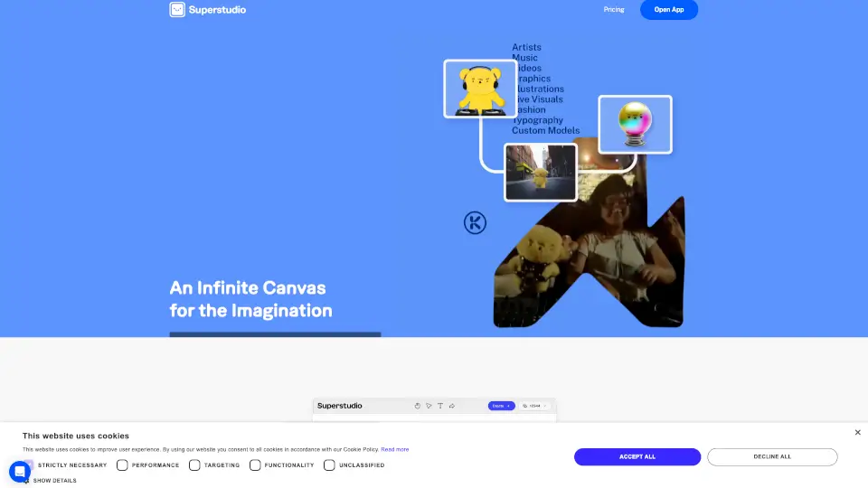Image resolution: width=868 pixels, height=488 pixels.
Task: Select the text tool in preview toolbar
Action: pyautogui.click(x=440, y=406)
